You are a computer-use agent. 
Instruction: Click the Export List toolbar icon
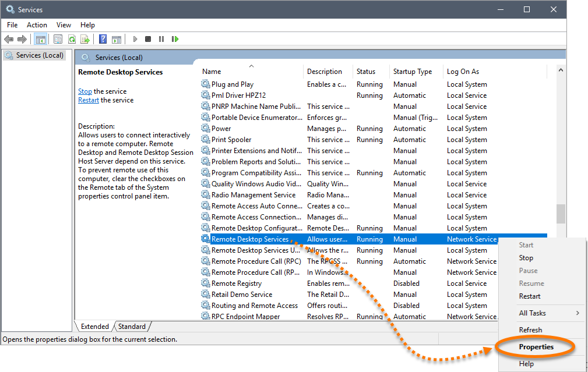[x=85, y=39]
